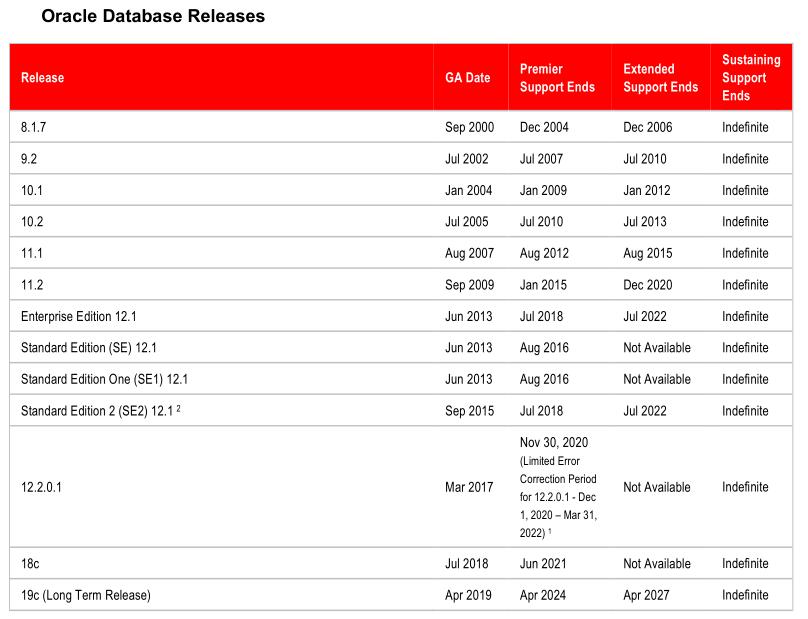
Task: Click 'Indefinite' in the 19c row
Action: [745, 595]
